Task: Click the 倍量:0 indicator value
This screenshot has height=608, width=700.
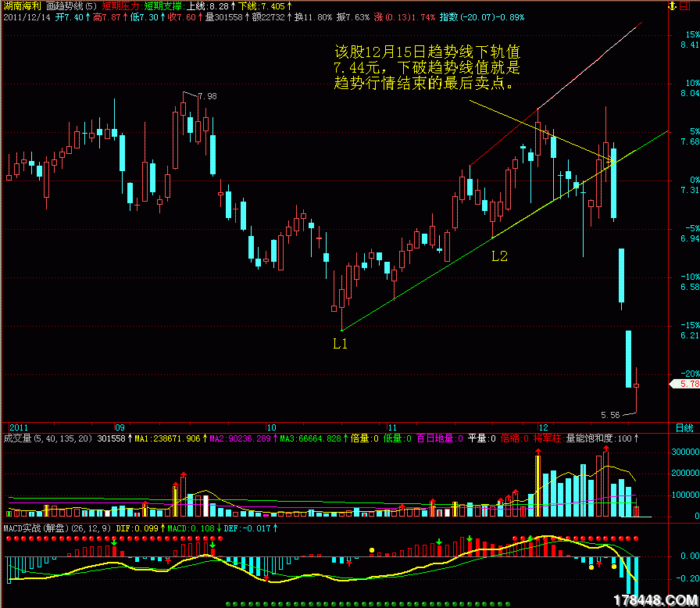Action: tap(364, 439)
